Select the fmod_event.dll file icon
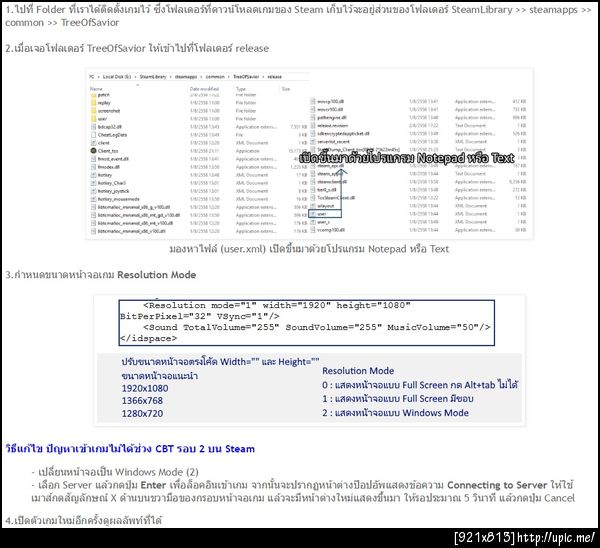600x548 pixels. 93,159
